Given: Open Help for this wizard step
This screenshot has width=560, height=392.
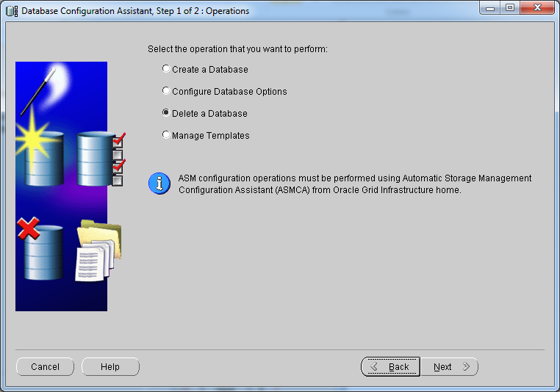Looking at the screenshot, I should point(110,367).
